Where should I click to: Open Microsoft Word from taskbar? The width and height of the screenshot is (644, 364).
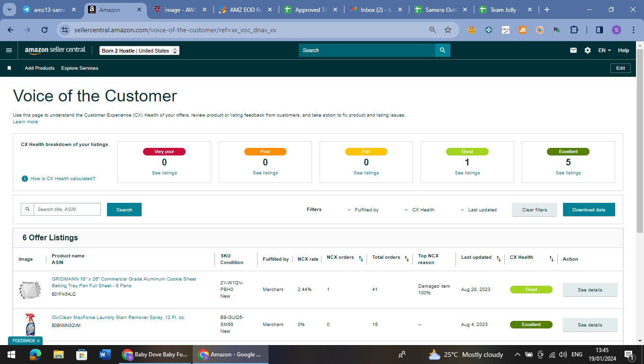pyautogui.click(x=105, y=355)
